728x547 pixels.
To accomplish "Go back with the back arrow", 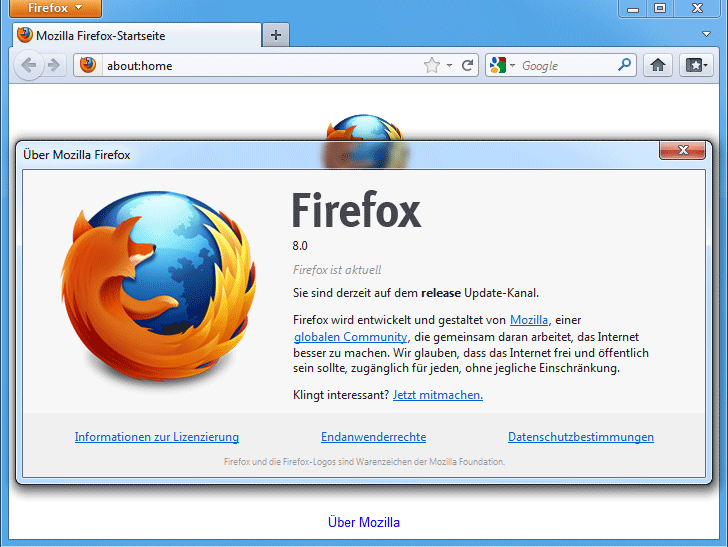I will [29, 65].
